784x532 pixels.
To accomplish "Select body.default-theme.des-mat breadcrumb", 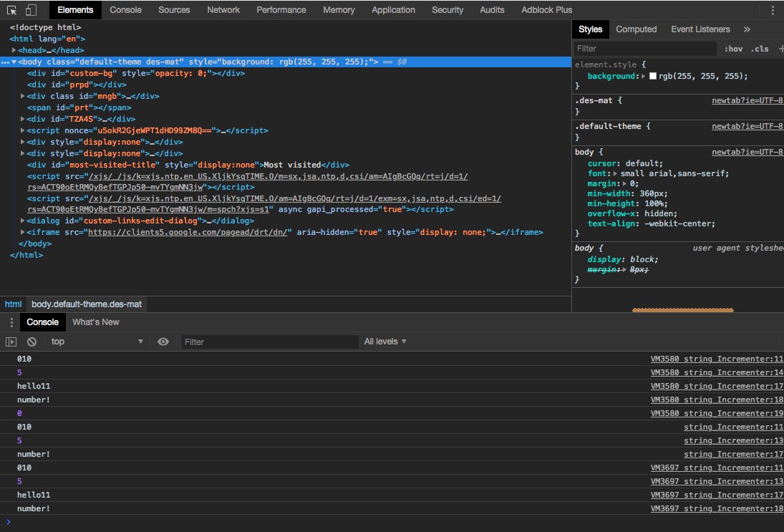I will pyautogui.click(x=87, y=304).
